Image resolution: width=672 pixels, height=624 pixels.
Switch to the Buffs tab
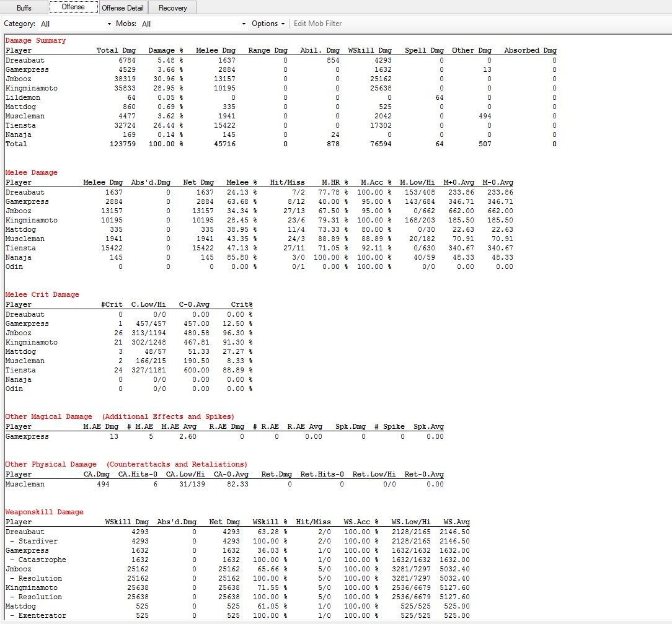(x=24, y=8)
